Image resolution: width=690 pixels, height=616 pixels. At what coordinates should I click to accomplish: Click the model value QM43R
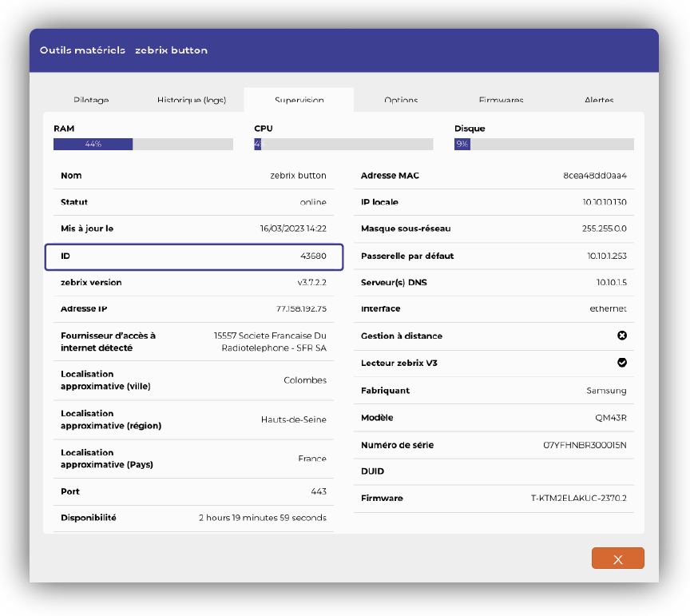pos(611,418)
